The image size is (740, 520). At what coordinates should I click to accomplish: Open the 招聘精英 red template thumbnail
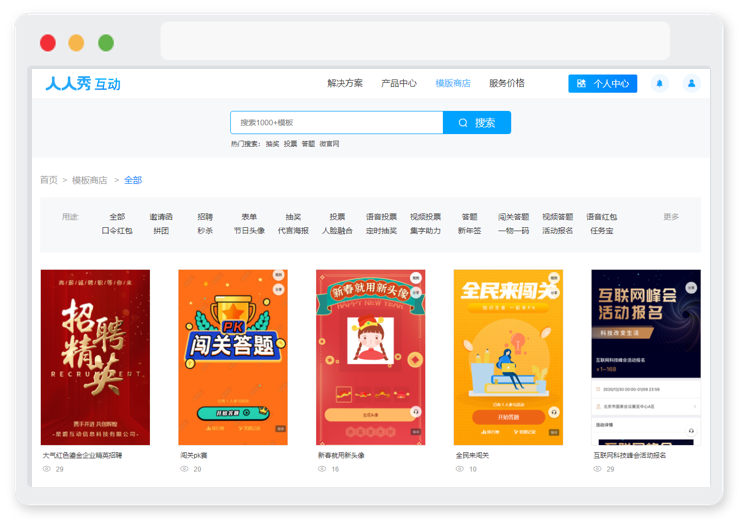coord(95,357)
